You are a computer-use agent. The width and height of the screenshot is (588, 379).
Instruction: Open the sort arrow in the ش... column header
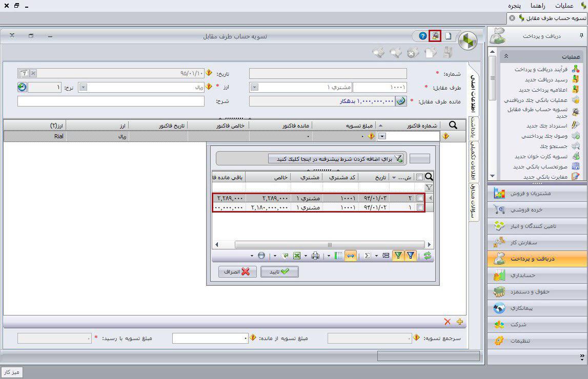(x=394, y=178)
